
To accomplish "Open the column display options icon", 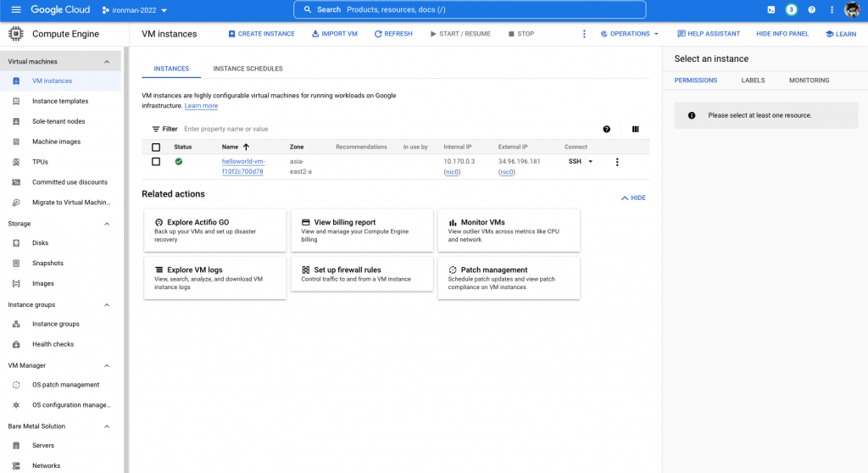I will coord(635,129).
